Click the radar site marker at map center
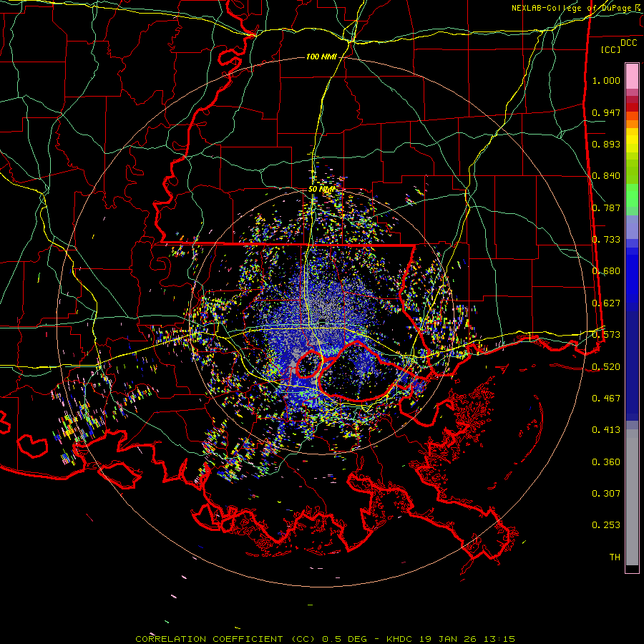 coord(323,321)
